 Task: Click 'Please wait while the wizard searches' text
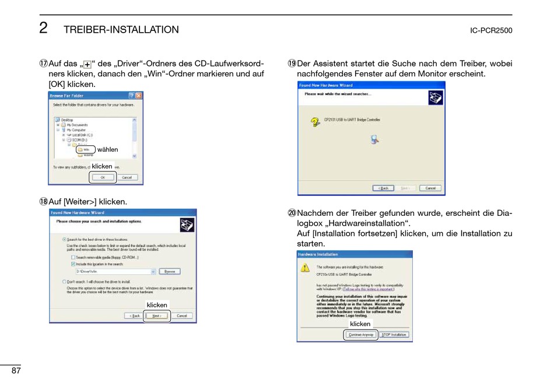click(x=338, y=94)
